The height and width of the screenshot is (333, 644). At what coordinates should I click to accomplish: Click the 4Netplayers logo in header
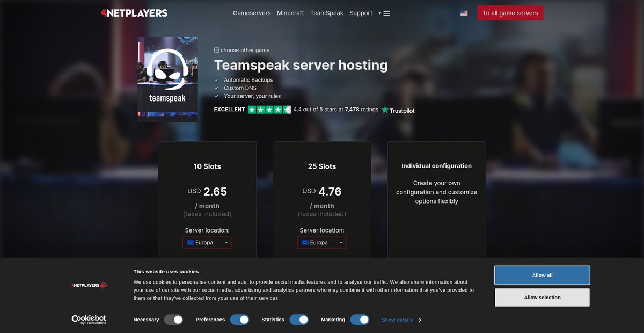click(134, 13)
